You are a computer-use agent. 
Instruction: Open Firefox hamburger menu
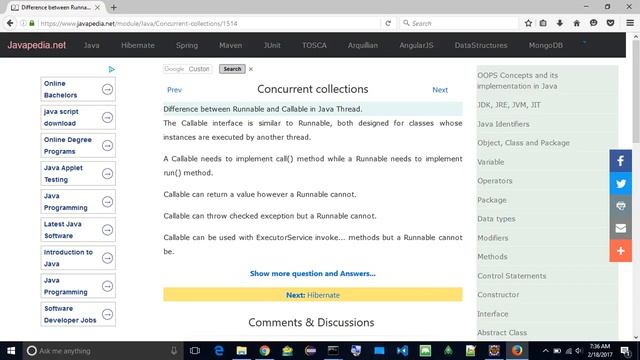pos(630,23)
